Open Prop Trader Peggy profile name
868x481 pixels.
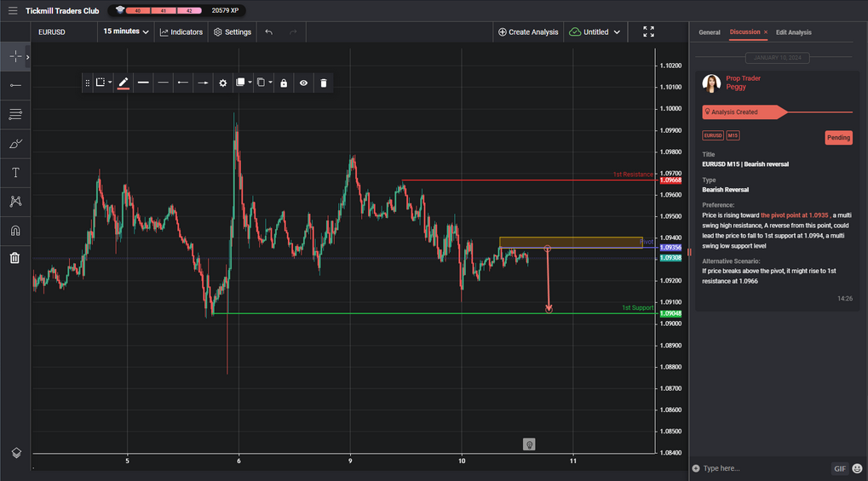click(743, 83)
